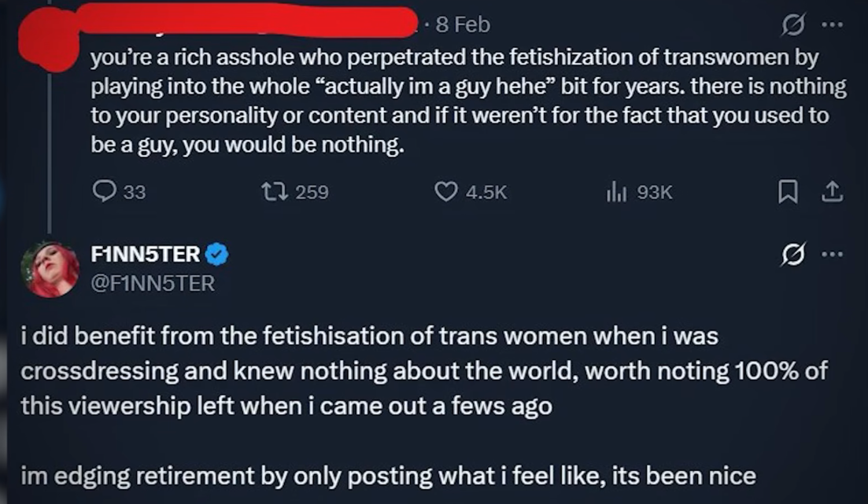The height and width of the screenshot is (504, 868).
Task: Open the @F1NN5TER handle link
Action: tap(153, 283)
